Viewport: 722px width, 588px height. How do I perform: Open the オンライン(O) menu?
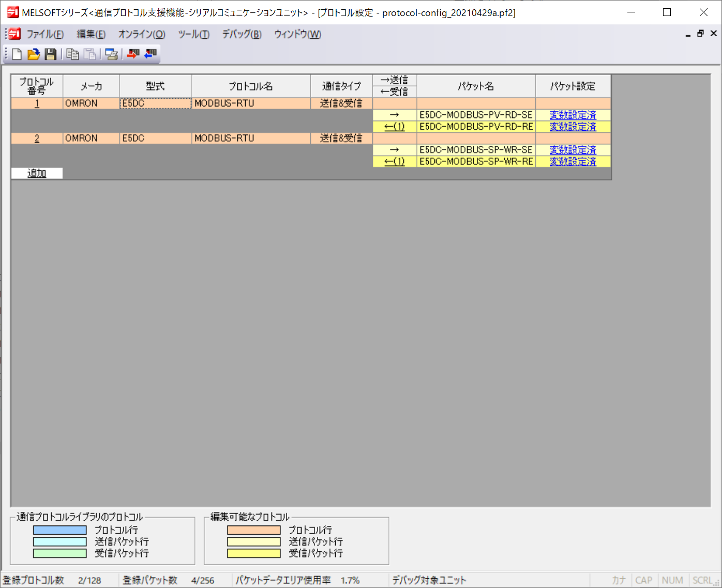(142, 35)
